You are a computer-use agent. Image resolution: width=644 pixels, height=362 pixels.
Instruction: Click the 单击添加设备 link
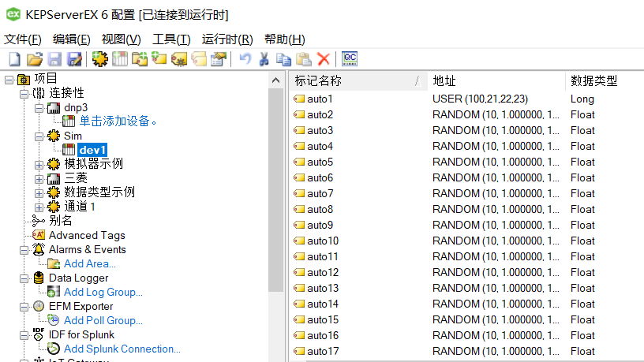pos(118,121)
